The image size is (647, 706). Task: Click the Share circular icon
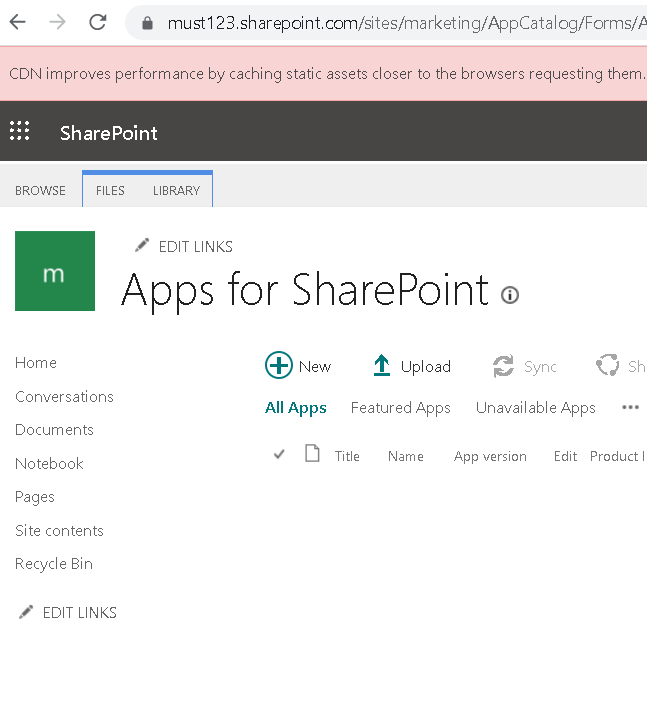[x=608, y=365]
